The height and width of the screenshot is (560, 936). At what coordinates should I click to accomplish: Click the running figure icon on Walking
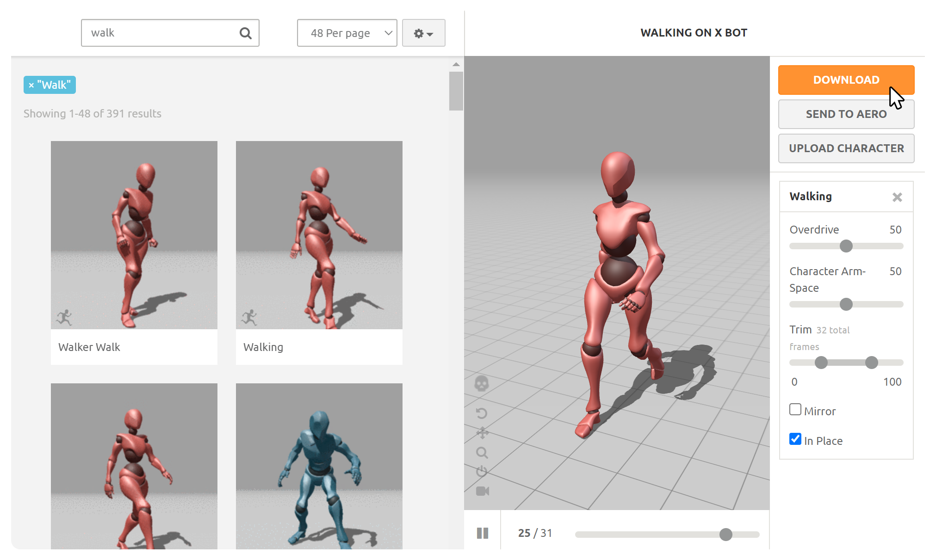point(249,318)
